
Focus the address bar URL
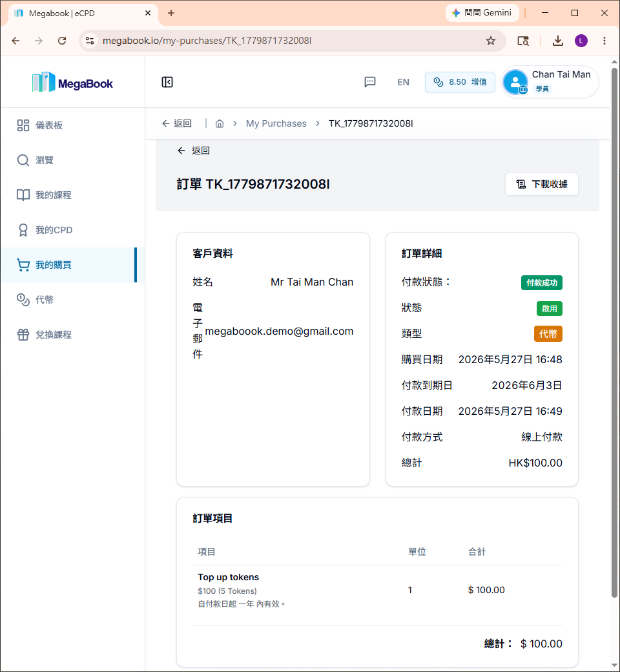click(x=207, y=41)
